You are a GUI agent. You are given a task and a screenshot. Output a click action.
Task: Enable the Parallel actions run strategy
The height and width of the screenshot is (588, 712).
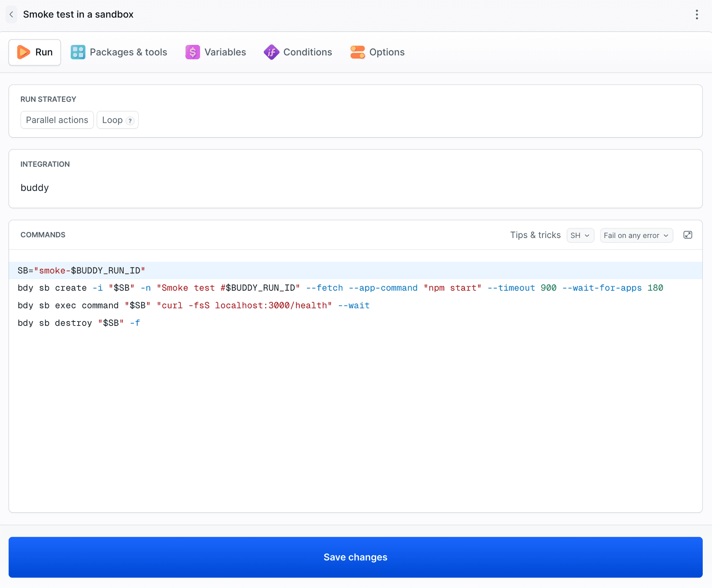click(x=57, y=120)
